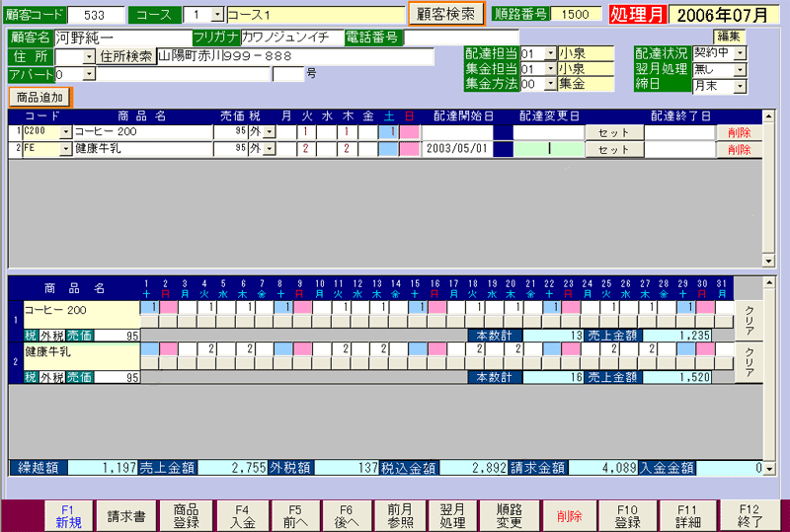Click up arrow of calendar panel scrollbar

pyautogui.click(x=768, y=282)
